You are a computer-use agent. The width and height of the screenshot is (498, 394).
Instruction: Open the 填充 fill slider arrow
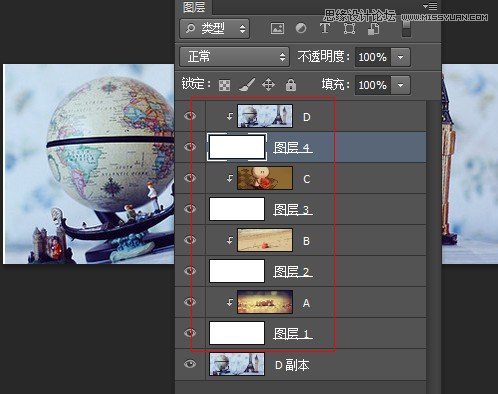pos(400,85)
